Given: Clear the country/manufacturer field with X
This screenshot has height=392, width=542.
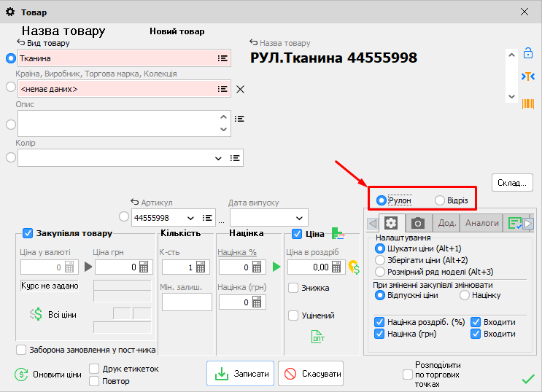Looking at the screenshot, I should 241,89.
